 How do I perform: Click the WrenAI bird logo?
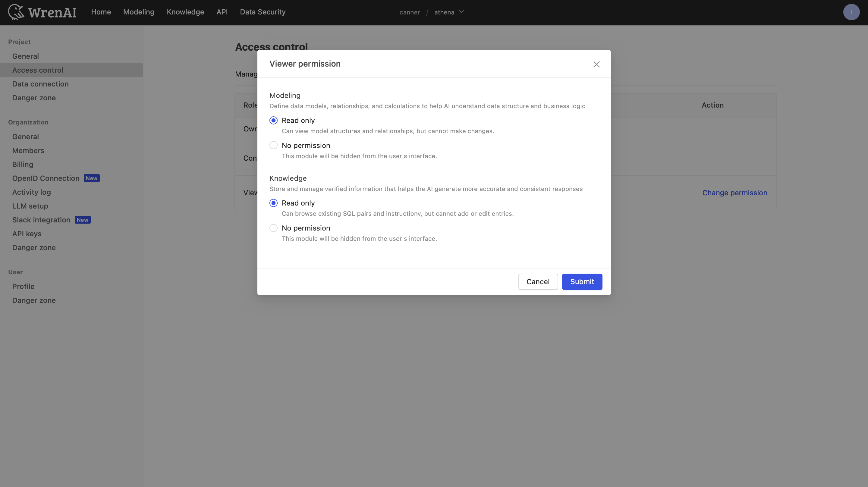16,12
